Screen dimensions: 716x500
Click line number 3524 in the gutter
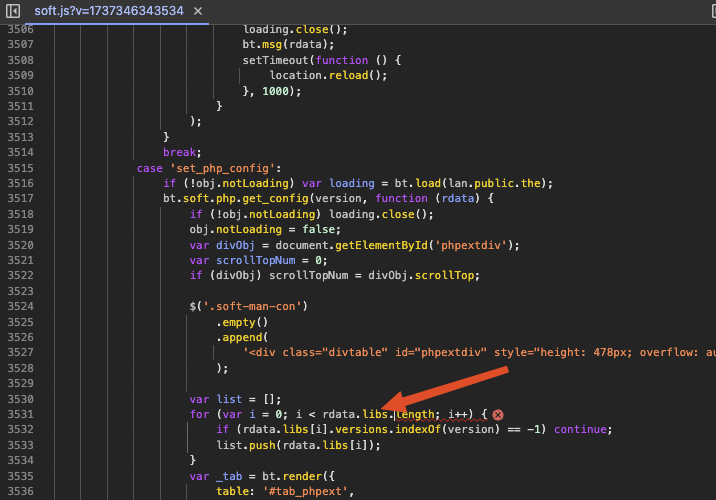pyautogui.click(x=21, y=306)
